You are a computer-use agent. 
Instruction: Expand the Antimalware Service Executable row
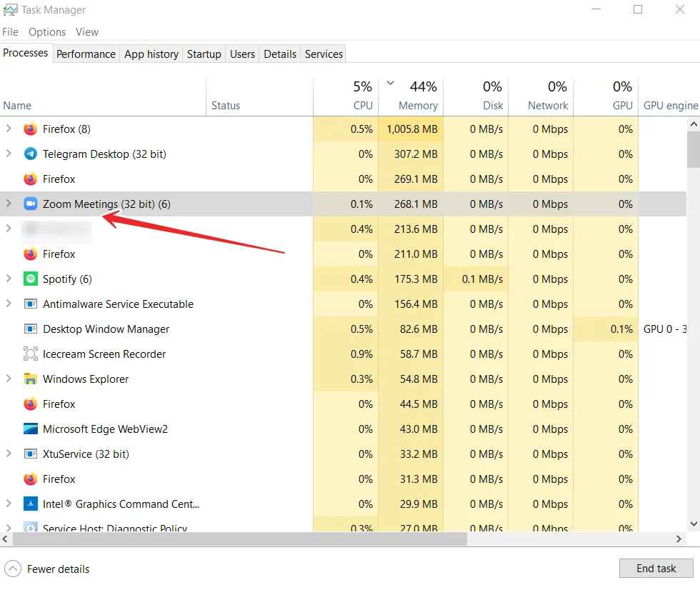point(9,304)
